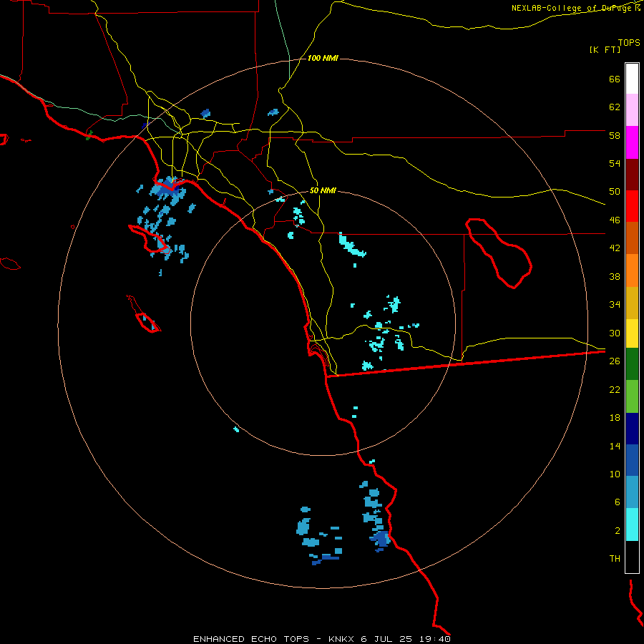Click the "10" legend value
The image size is (644, 644).
[x=615, y=474]
